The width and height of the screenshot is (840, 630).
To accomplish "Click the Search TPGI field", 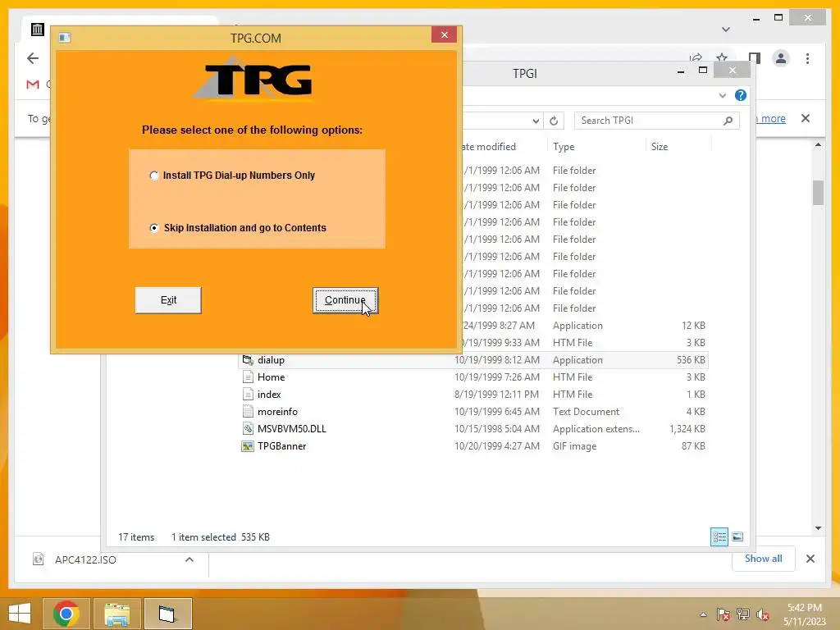I will tap(657, 121).
